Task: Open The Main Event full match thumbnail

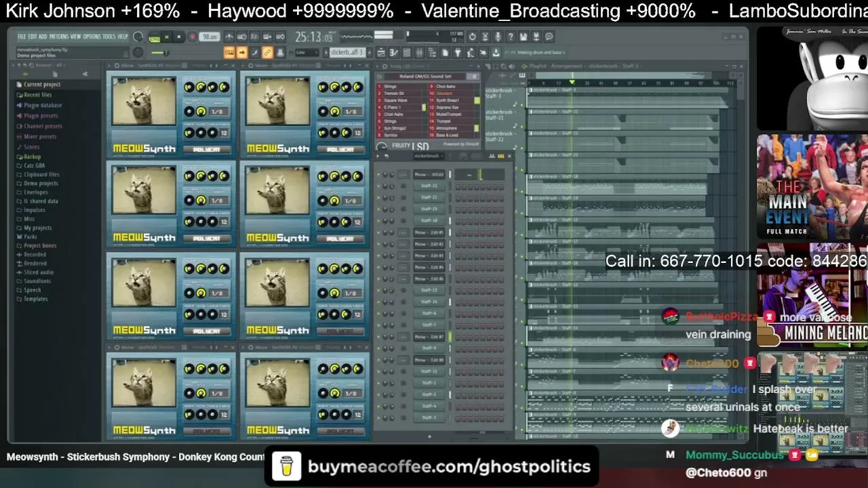Action: click(812, 187)
